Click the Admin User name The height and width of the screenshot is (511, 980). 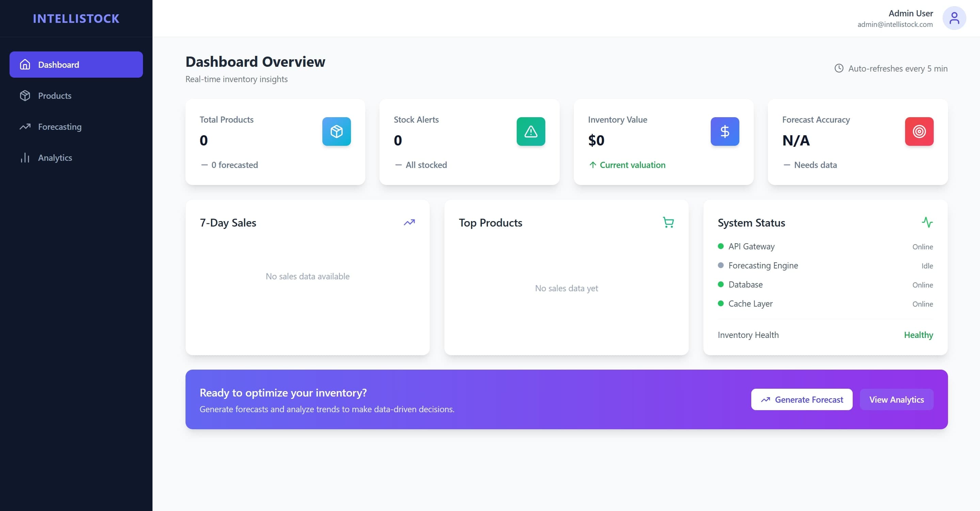pos(910,13)
